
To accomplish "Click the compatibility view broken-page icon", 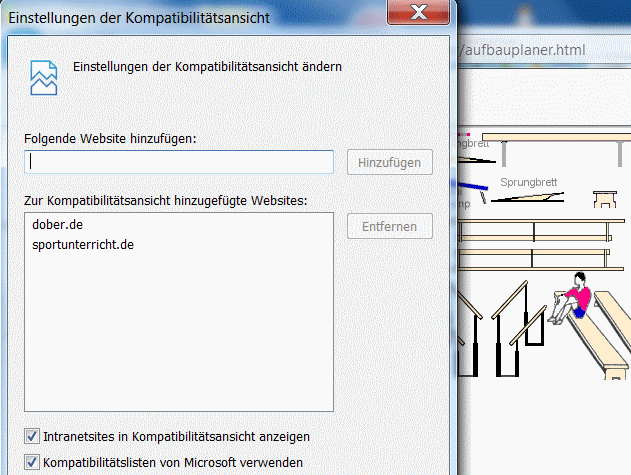I will pos(43,75).
